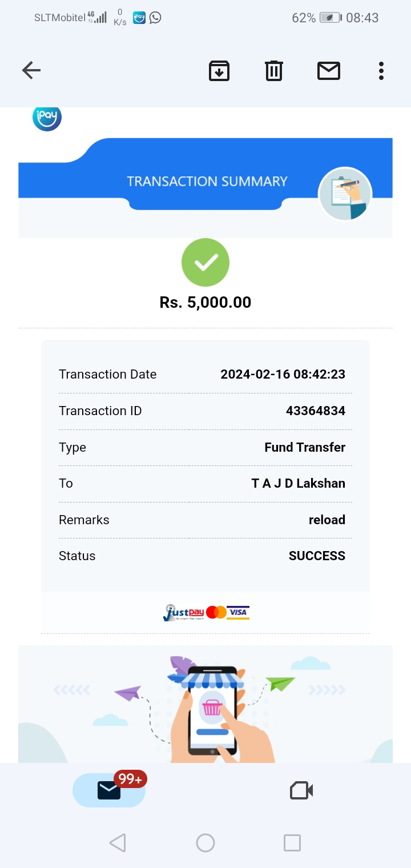
Task: Tap the back arrow to leave email
Action: click(x=31, y=71)
